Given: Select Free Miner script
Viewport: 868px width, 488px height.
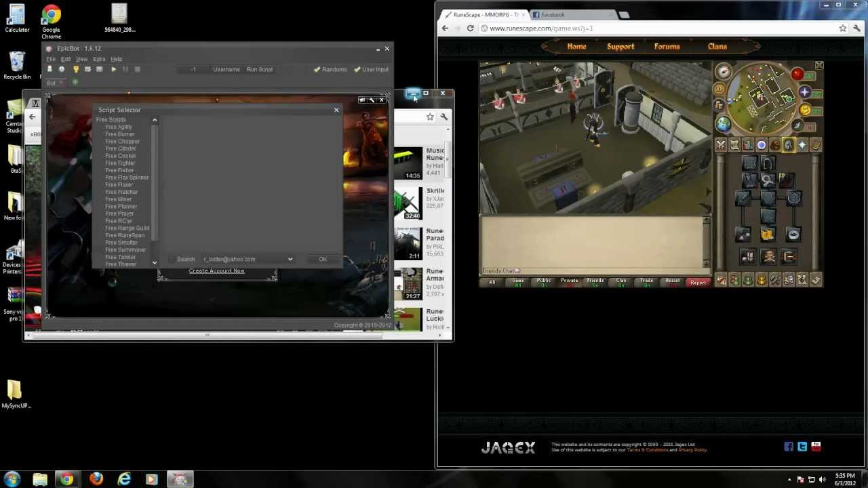Looking at the screenshot, I should coord(119,199).
